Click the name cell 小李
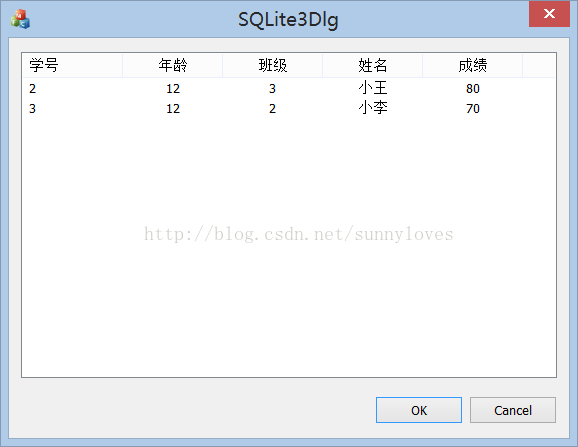 tap(373, 108)
